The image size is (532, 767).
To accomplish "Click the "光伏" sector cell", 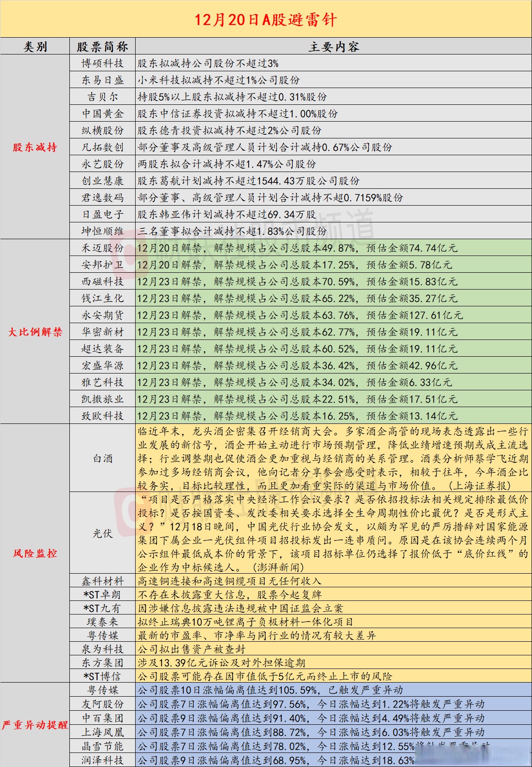I will [102, 533].
